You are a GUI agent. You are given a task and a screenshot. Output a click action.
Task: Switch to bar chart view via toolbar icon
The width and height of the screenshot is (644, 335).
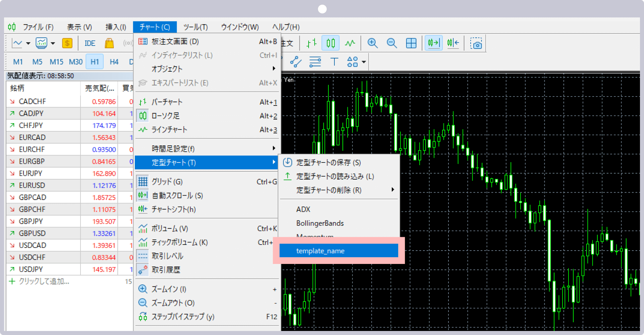(x=311, y=43)
